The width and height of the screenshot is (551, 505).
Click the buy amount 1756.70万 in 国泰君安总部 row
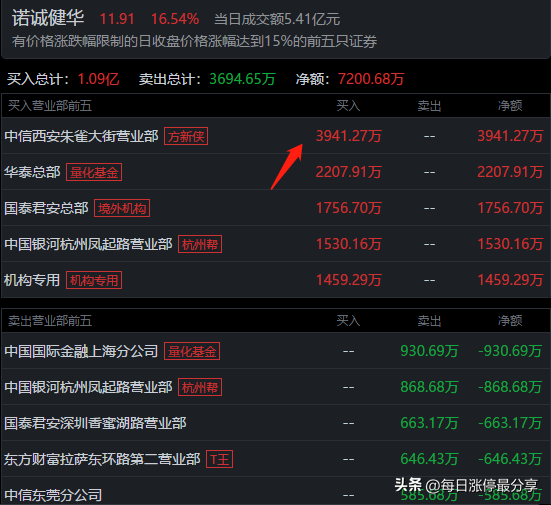click(348, 208)
